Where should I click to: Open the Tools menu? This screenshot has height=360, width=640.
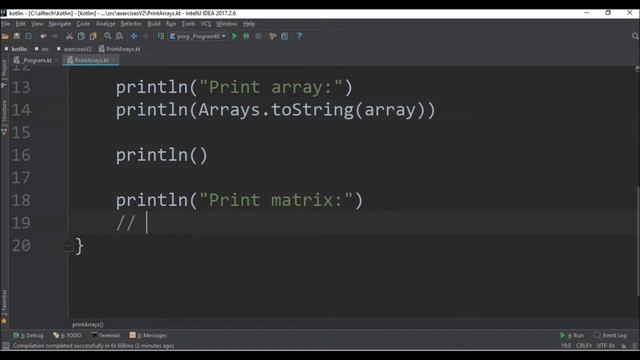(188, 24)
